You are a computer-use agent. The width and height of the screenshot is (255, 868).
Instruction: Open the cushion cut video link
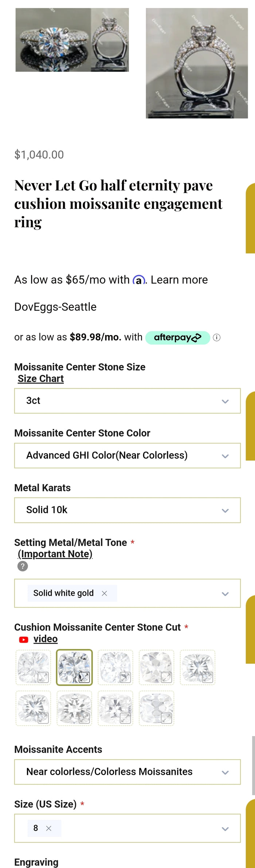click(x=46, y=639)
